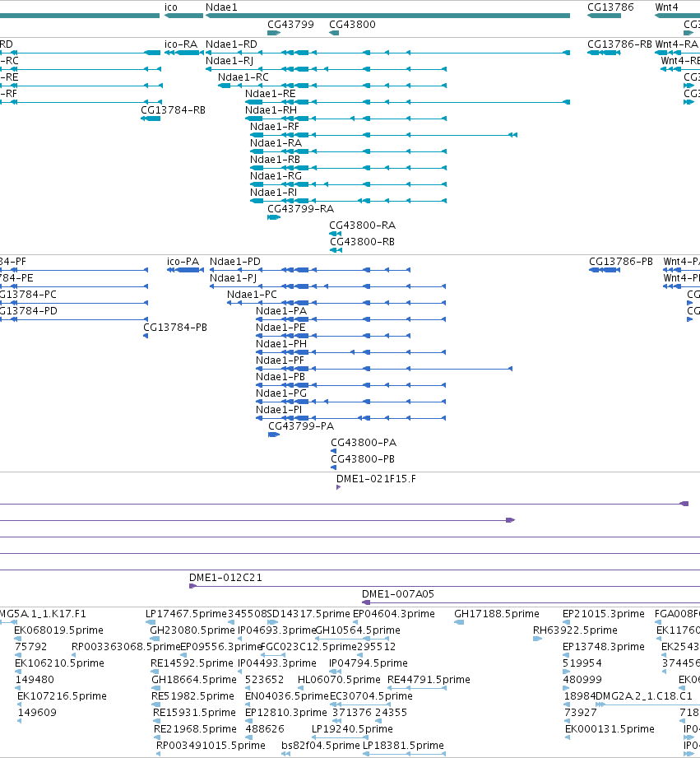Select the ico-PA protein feature

(x=183, y=262)
